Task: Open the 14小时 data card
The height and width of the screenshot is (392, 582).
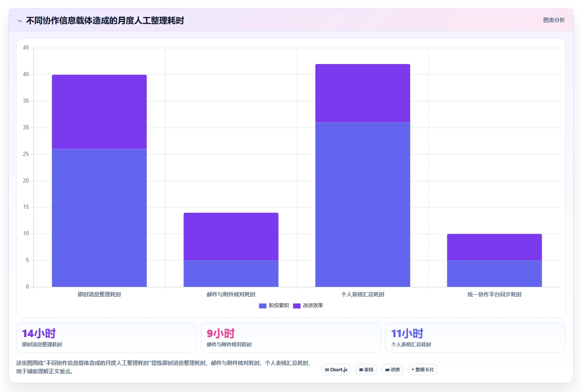Action: 106,338
